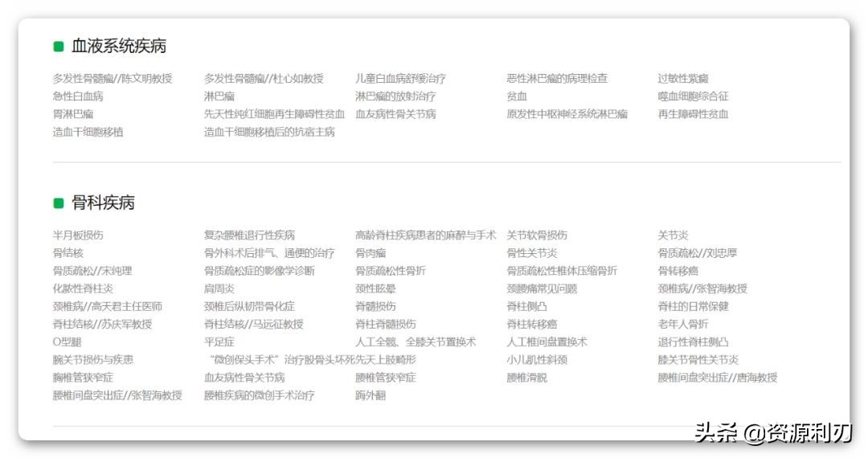Open 骨质疏松性骨折 topic
The width and height of the screenshot is (868, 458).
tap(391, 271)
